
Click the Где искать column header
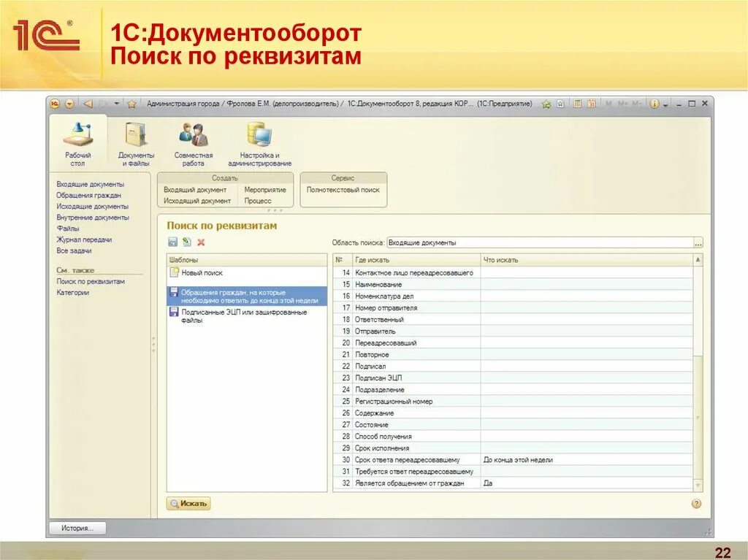416,260
